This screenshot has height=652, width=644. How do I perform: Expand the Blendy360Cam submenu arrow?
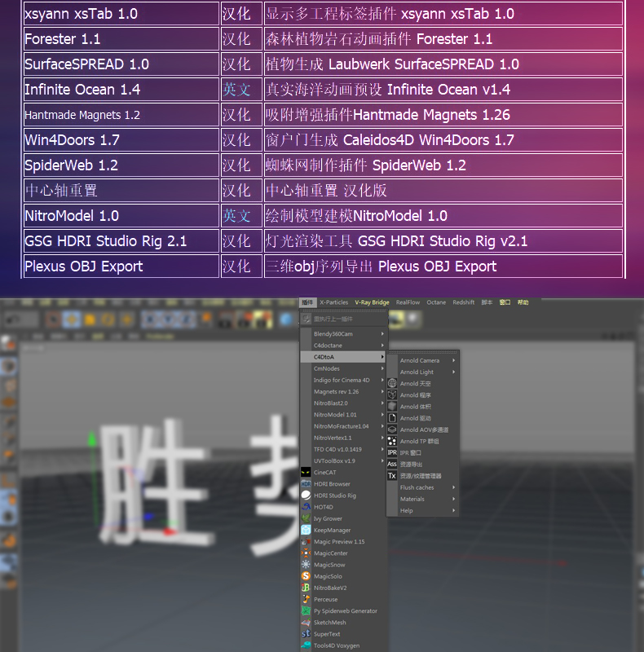point(382,334)
